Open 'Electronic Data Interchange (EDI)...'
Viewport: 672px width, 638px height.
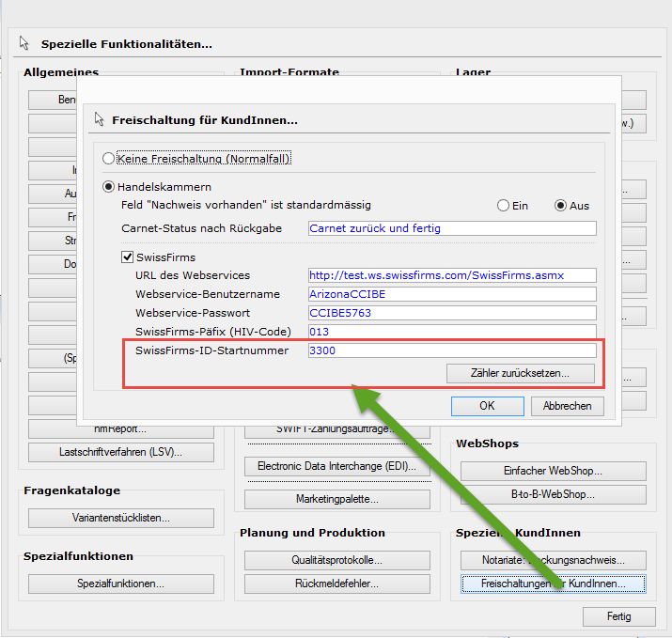[336, 467]
